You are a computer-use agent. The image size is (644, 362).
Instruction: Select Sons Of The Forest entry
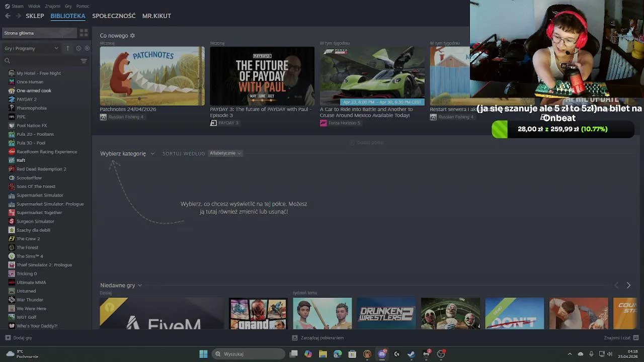[x=36, y=187]
